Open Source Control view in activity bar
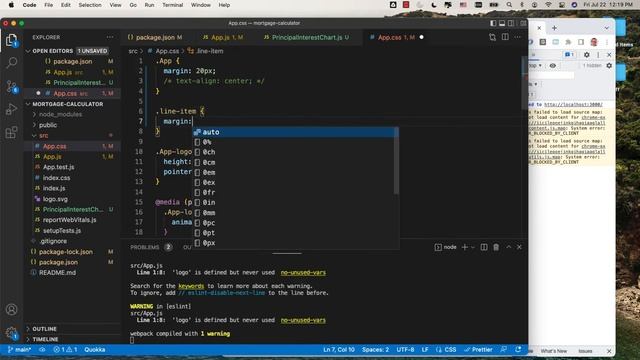Viewport: 640px width, 360px height. coord(11,86)
